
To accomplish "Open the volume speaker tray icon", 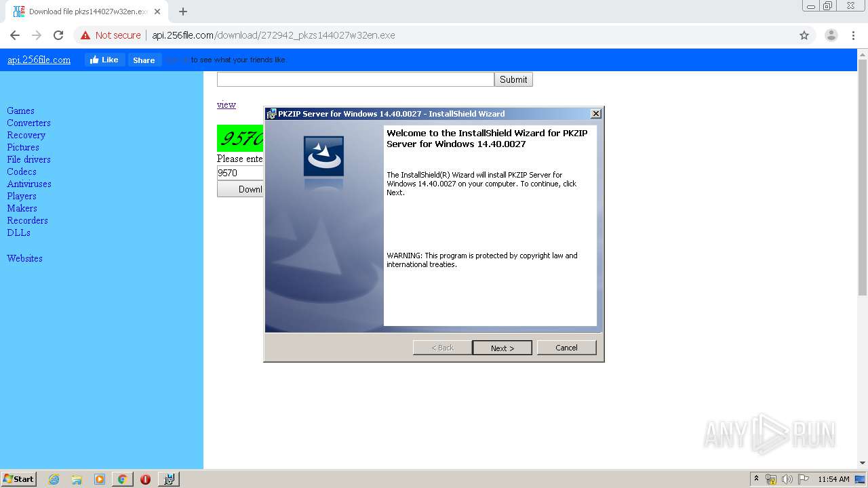I will point(787,479).
